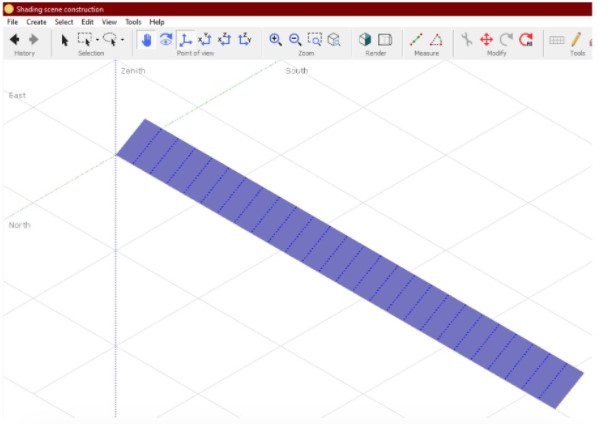Click the forward arrow in History

point(33,40)
